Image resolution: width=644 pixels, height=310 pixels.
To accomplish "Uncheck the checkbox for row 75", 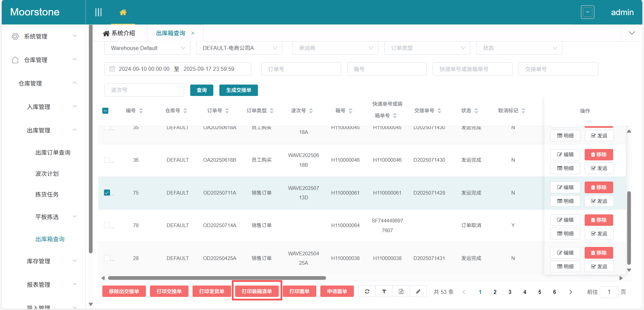I will [107, 193].
